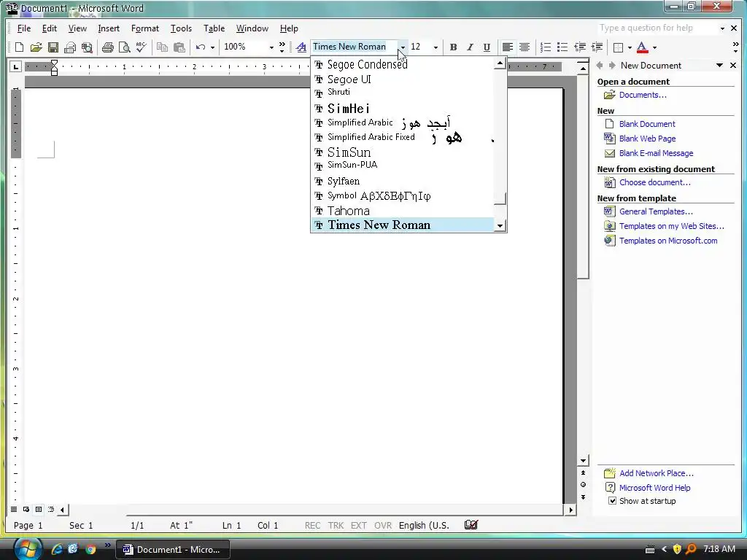Viewport: 747px width, 560px height.
Task: Click the spelling status book icon
Action: [x=471, y=525]
